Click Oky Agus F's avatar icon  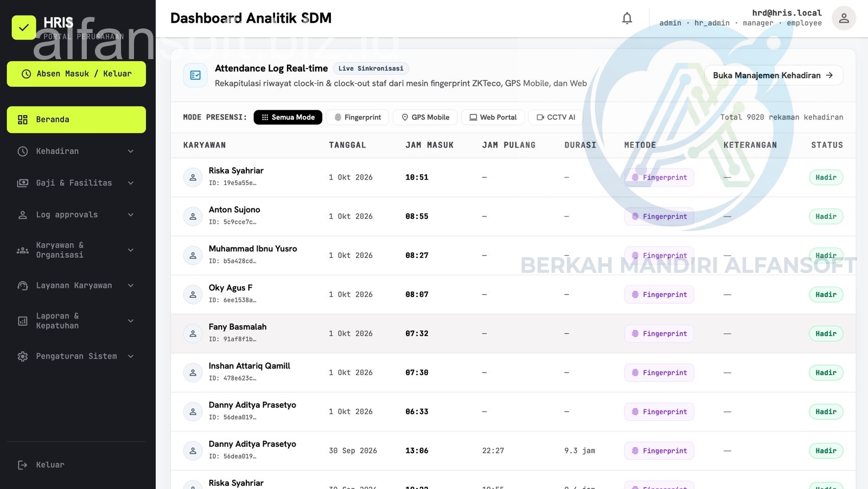click(193, 295)
